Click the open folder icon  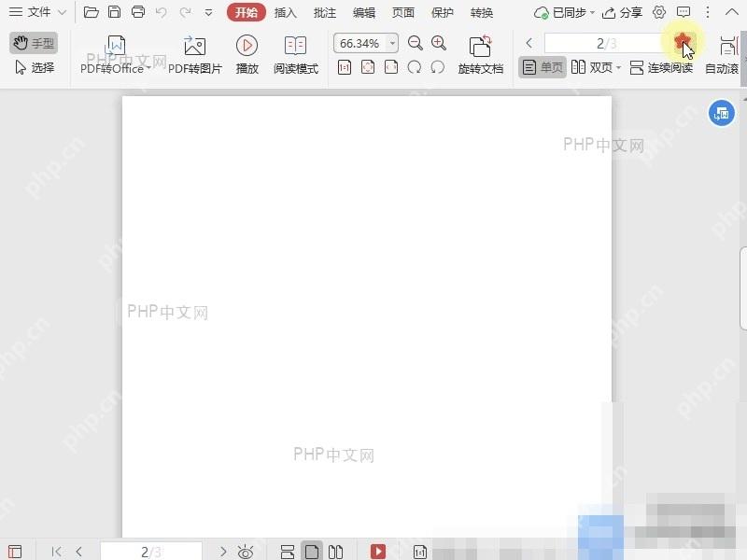click(x=91, y=12)
